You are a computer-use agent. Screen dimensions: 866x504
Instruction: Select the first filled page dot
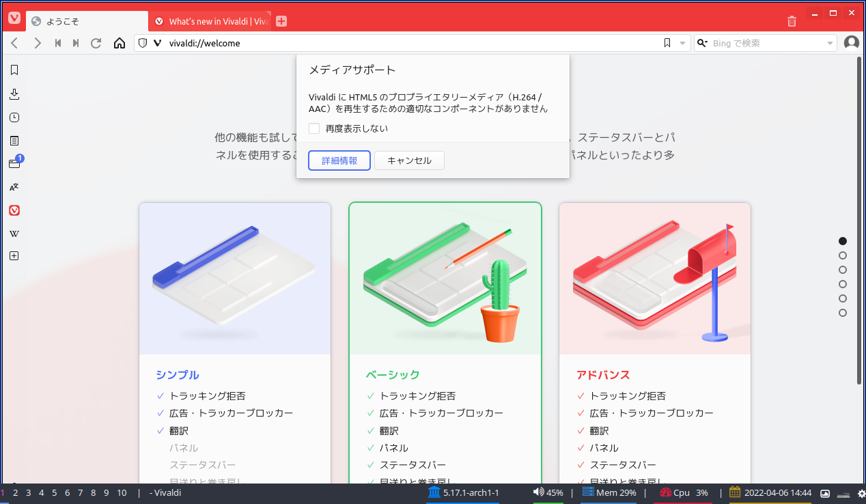tap(843, 241)
